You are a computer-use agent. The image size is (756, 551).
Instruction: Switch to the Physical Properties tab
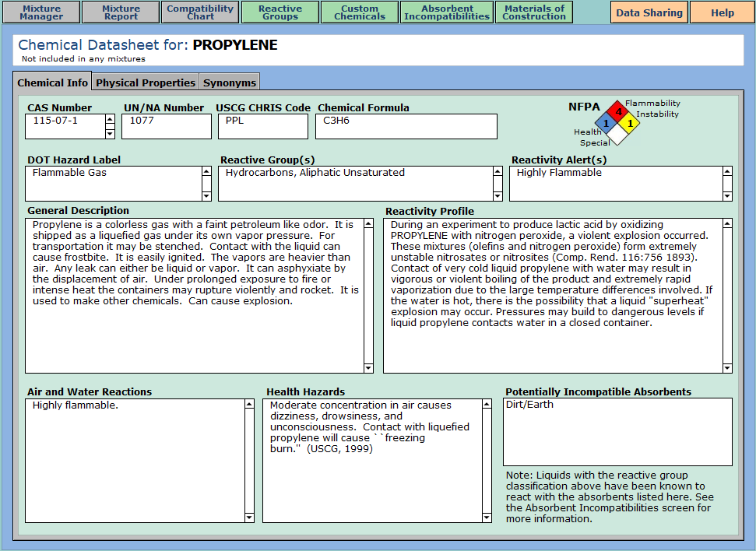pos(145,83)
